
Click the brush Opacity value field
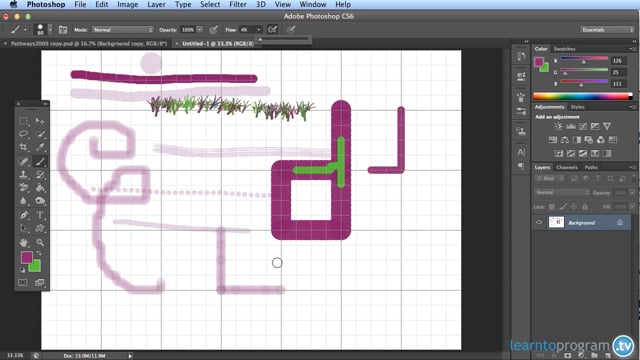point(188,30)
